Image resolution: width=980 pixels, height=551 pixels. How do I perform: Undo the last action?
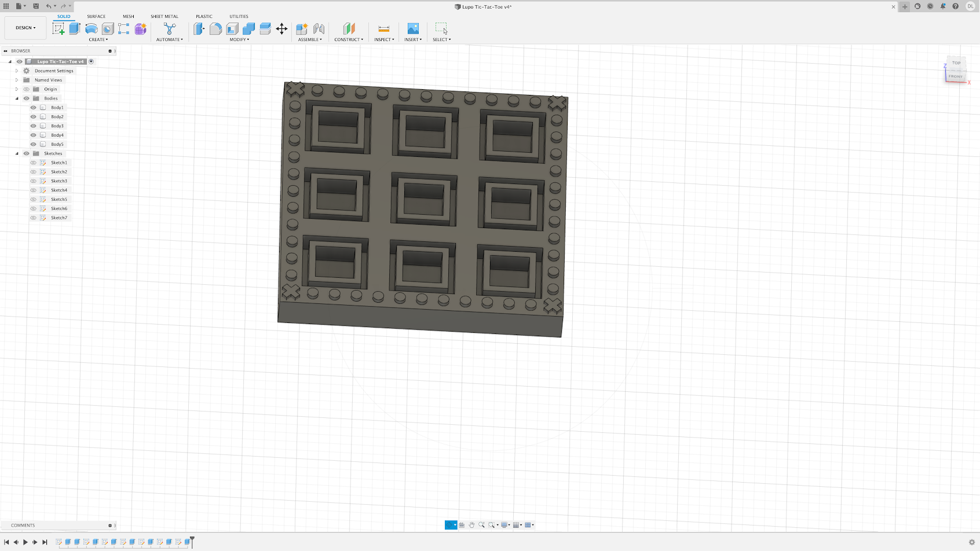point(49,6)
